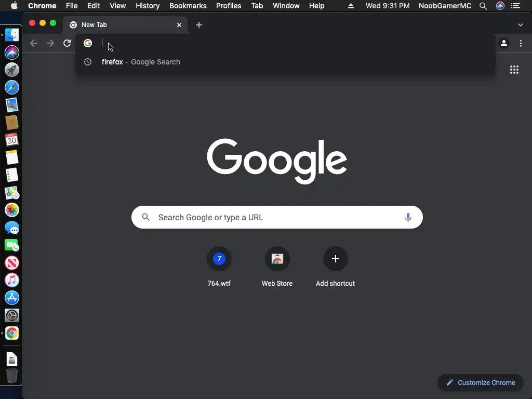Viewport: 532px width, 399px height.
Task: Click the voice search microphone icon
Action: (x=408, y=217)
